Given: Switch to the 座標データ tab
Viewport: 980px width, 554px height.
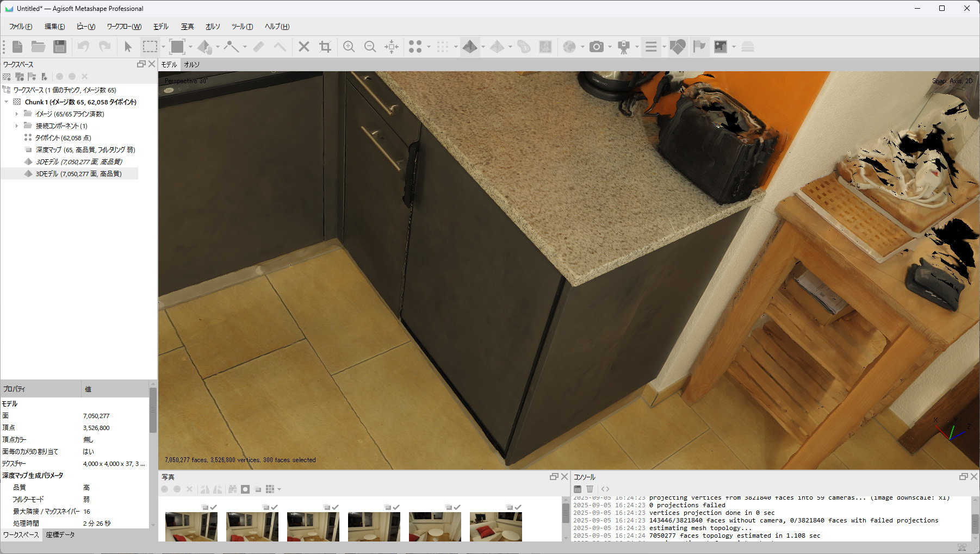Looking at the screenshot, I should (60, 535).
